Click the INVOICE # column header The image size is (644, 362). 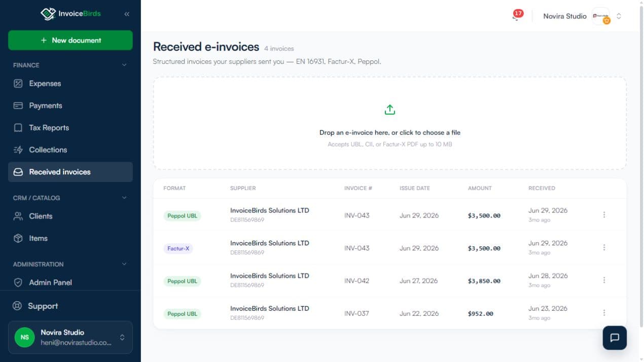358,188
